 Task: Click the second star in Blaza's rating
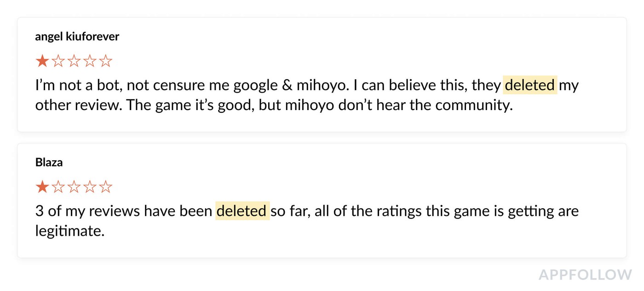pos(58,186)
